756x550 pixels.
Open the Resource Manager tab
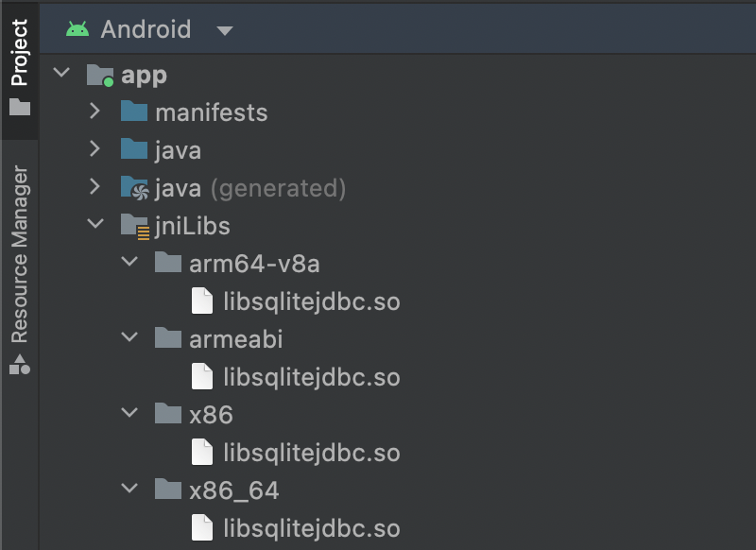pyautogui.click(x=19, y=269)
